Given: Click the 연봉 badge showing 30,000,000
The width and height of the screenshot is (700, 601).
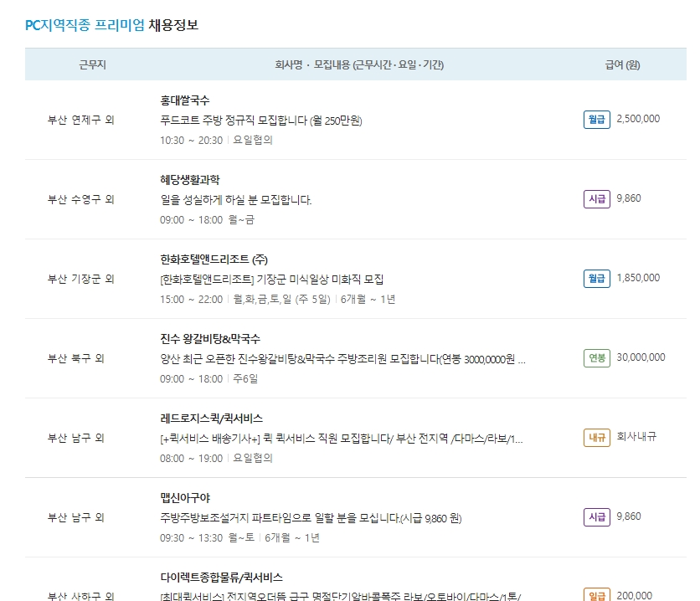Looking at the screenshot, I should pyautogui.click(x=596, y=357).
